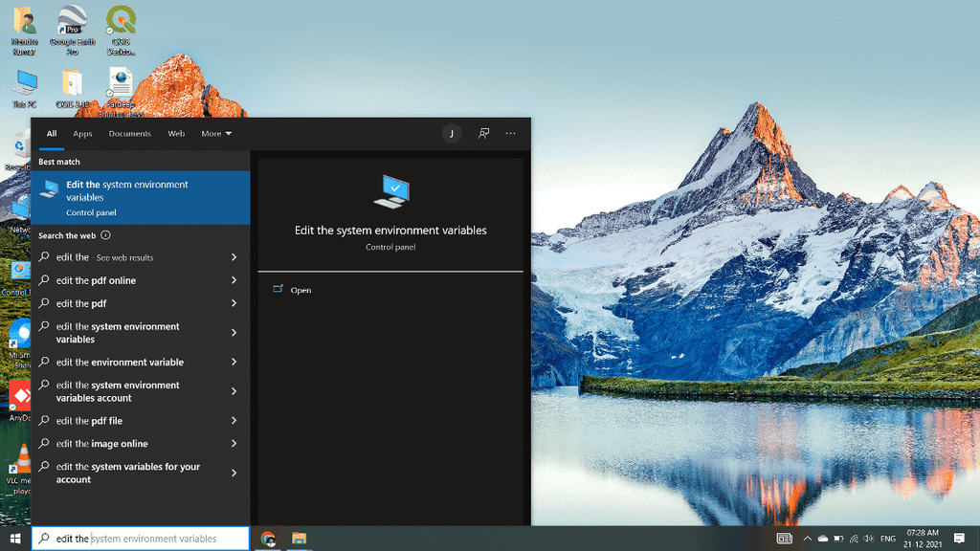Choose edit the environment variable suggestion

141,362
